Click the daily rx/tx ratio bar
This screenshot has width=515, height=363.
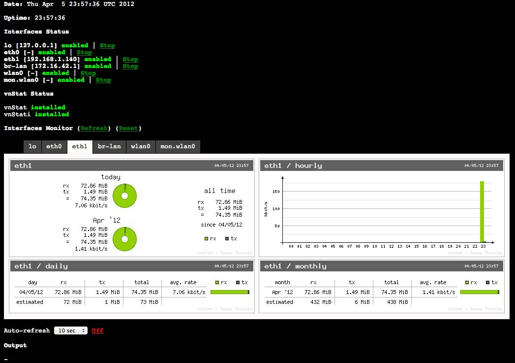230,292
